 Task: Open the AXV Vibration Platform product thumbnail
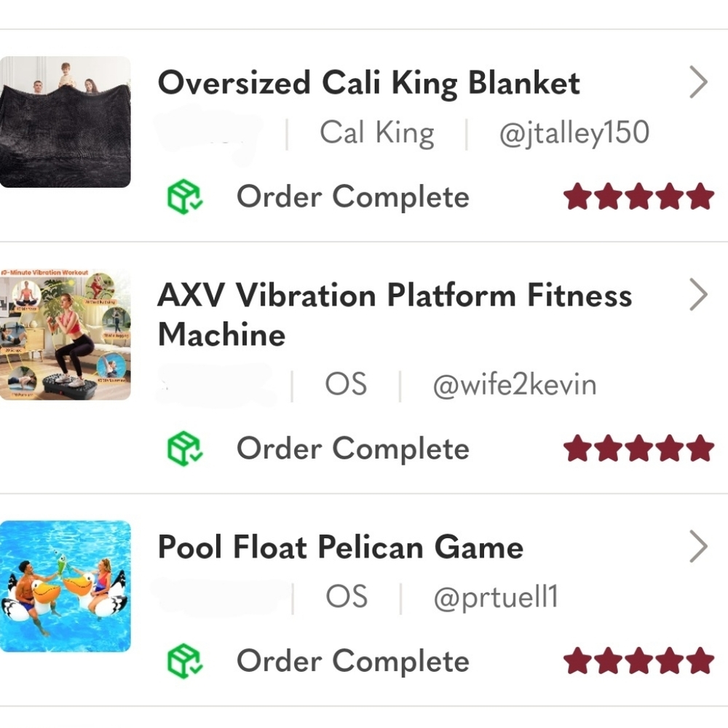[x=66, y=335]
